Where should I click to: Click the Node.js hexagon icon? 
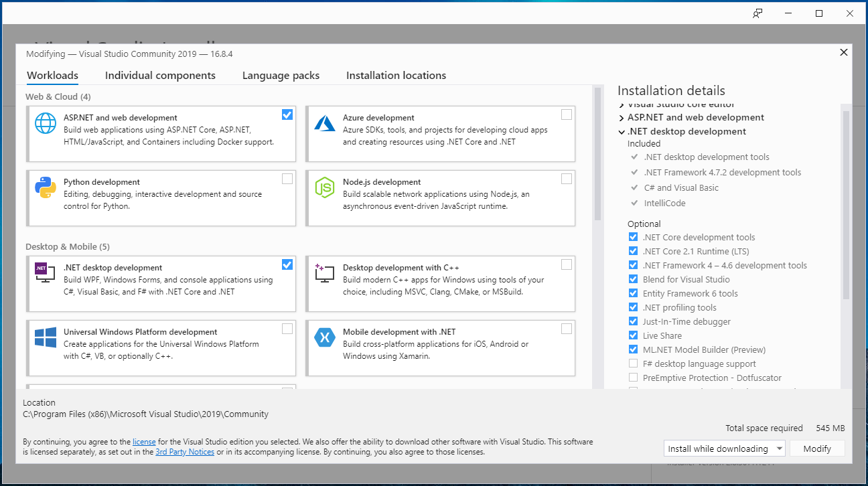click(x=325, y=188)
